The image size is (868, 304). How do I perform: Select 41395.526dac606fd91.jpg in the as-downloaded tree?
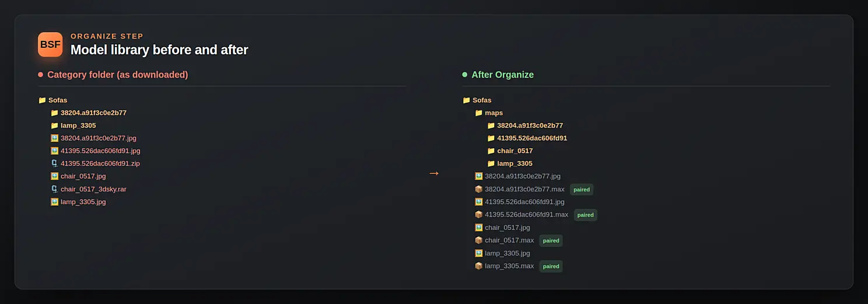click(100, 151)
